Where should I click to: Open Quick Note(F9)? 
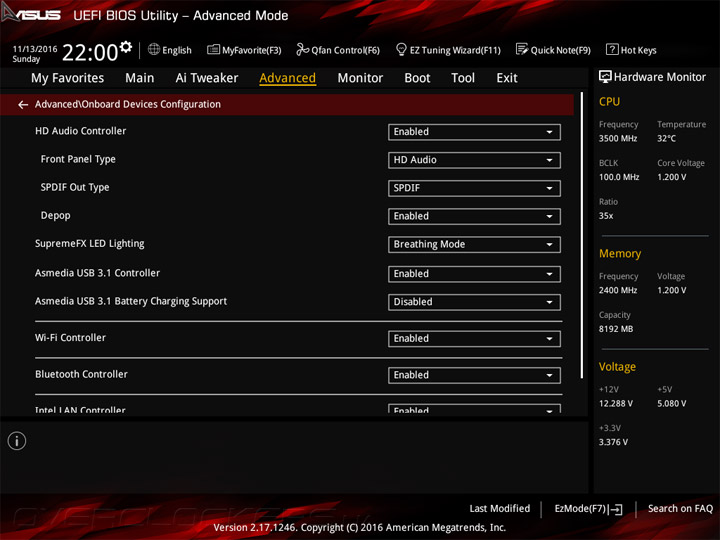(x=561, y=50)
